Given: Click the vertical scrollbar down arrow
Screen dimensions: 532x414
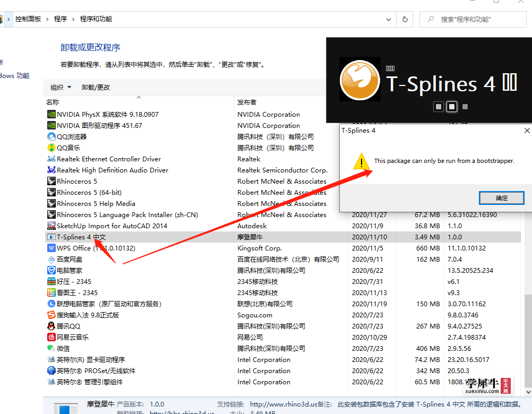Looking at the screenshot, I should tap(528, 392).
